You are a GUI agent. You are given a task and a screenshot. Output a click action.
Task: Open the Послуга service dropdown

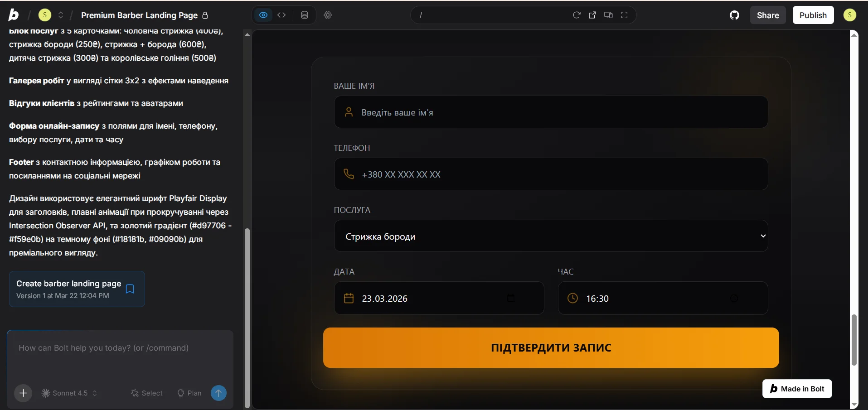[x=551, y=236]
